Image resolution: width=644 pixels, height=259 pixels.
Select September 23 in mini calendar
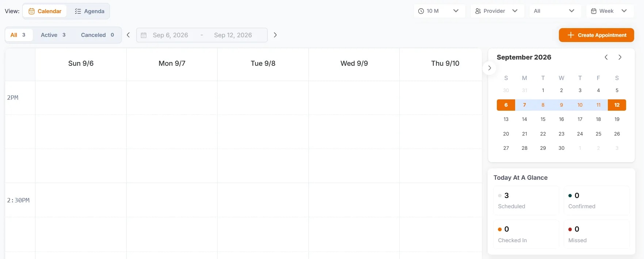561,134
